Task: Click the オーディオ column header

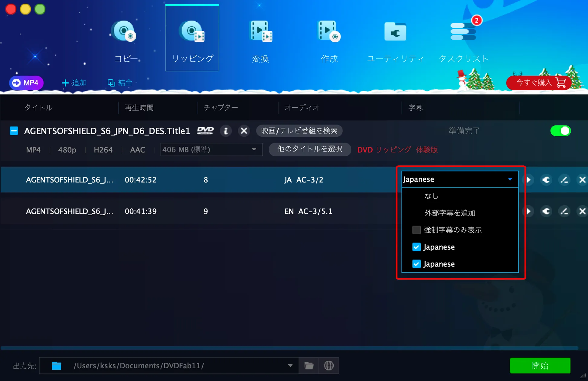Action: point(302,108)
